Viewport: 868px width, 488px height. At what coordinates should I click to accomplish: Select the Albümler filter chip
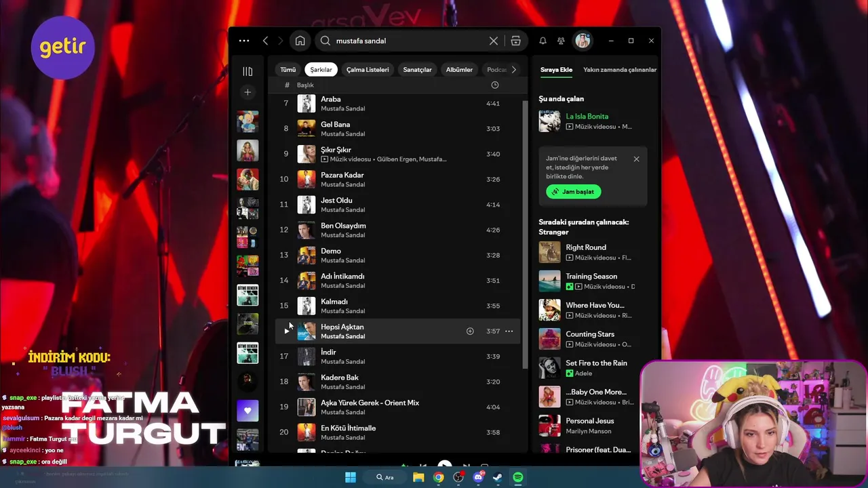click(459, 70)
